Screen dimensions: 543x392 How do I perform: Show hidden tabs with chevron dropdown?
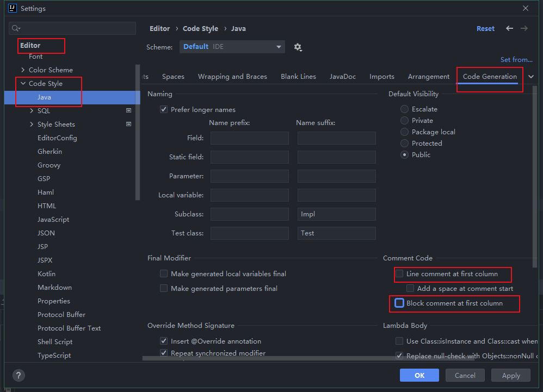point(531,77)
